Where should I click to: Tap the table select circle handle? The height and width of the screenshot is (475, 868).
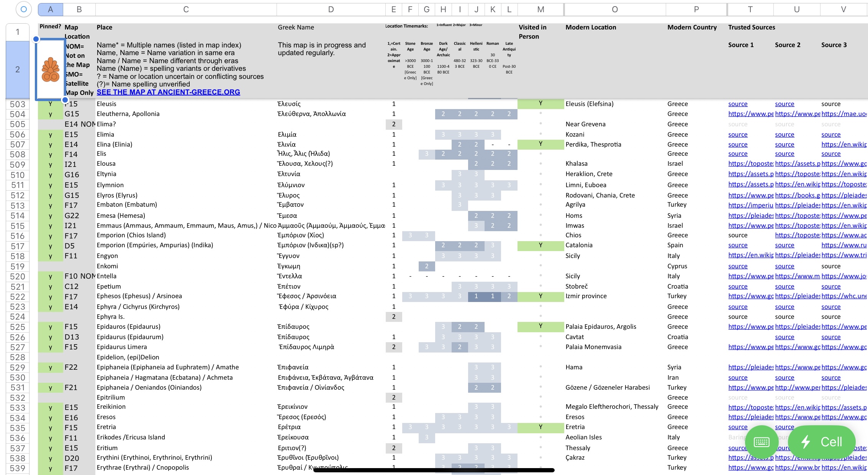click(23, 9)
